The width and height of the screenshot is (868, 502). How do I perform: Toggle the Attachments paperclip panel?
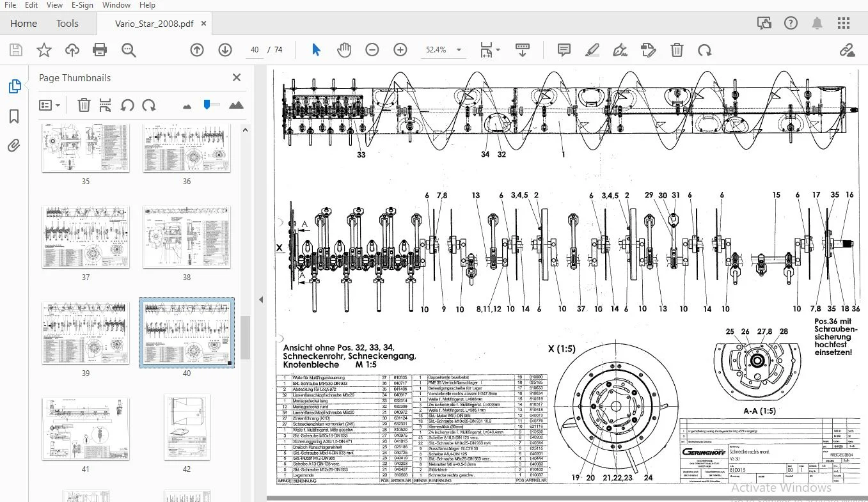[x=14, y=146]
